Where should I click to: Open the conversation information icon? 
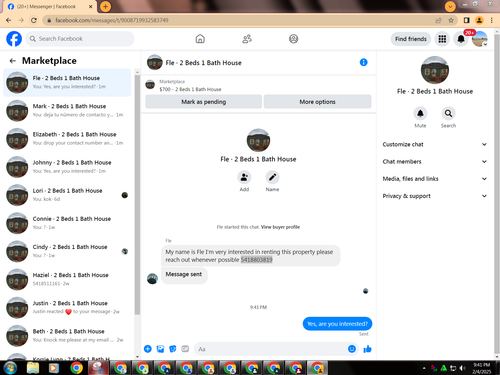[363, 62]
